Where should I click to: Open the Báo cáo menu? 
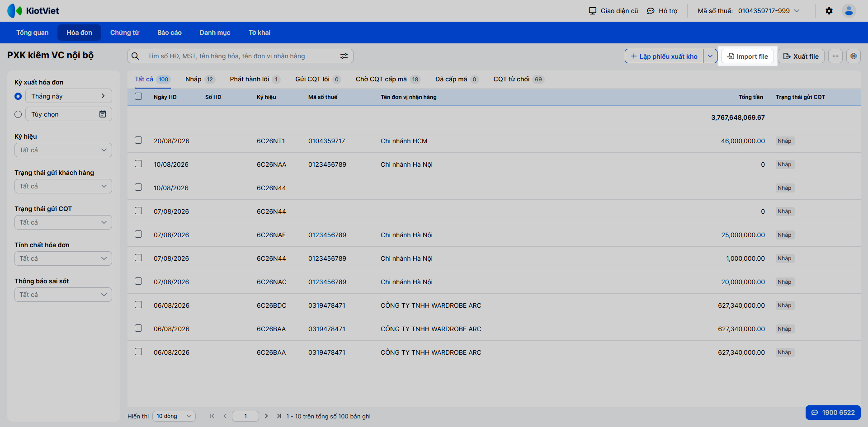coord(170,33)
